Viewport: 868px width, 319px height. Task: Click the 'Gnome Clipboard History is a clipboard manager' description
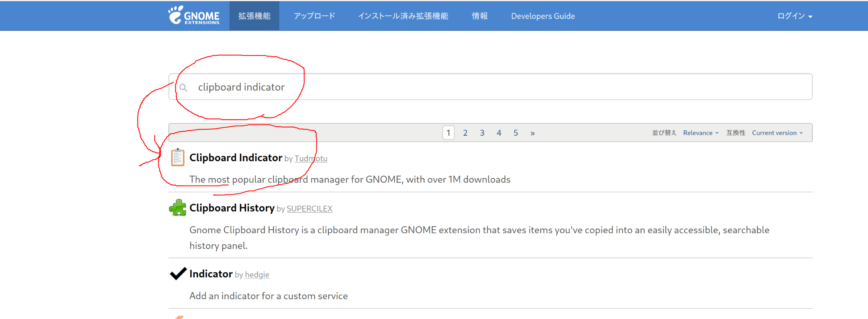coord(479,238)
